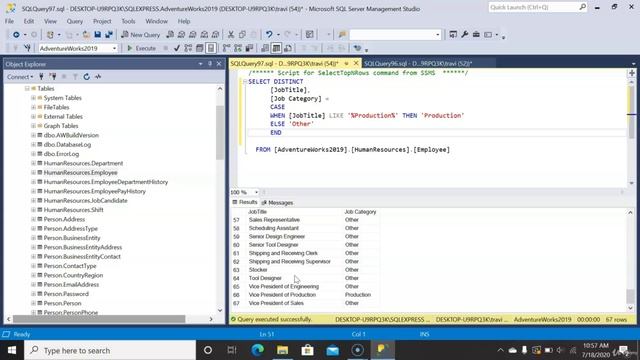Click the Results to Text icon

coord(265,48)
